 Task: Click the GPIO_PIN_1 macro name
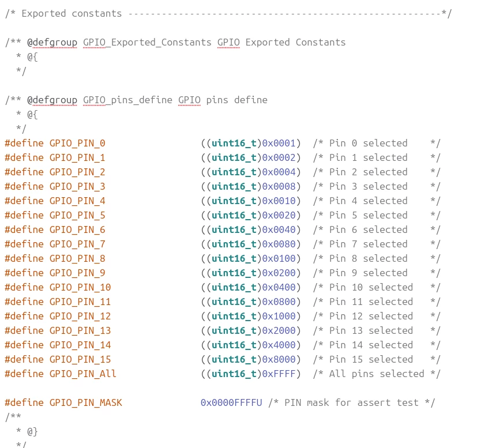coord(77,157)
